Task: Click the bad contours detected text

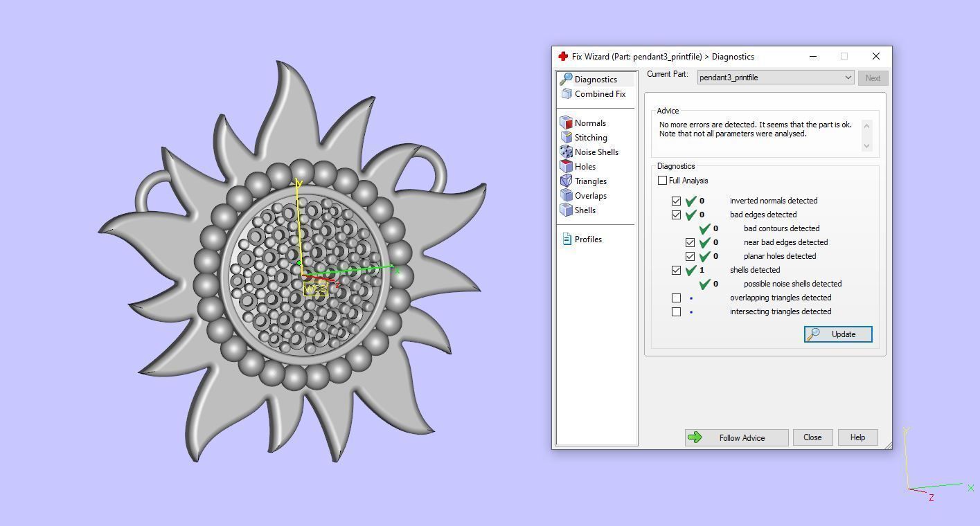Action: coord(781,228)
